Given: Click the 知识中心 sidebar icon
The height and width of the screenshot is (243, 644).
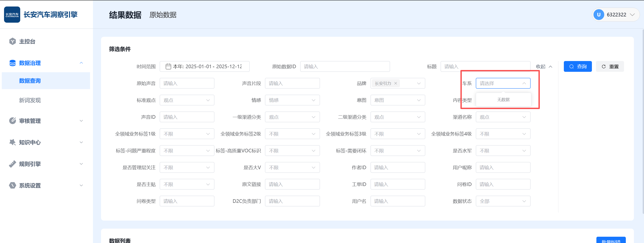Looking at the screenshot, I should tap(12, 142).
